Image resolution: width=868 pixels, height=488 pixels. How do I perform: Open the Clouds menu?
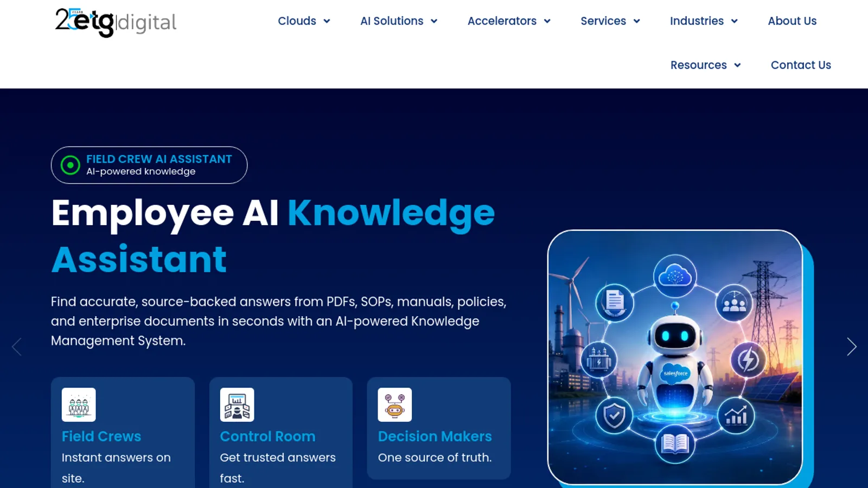297,21
